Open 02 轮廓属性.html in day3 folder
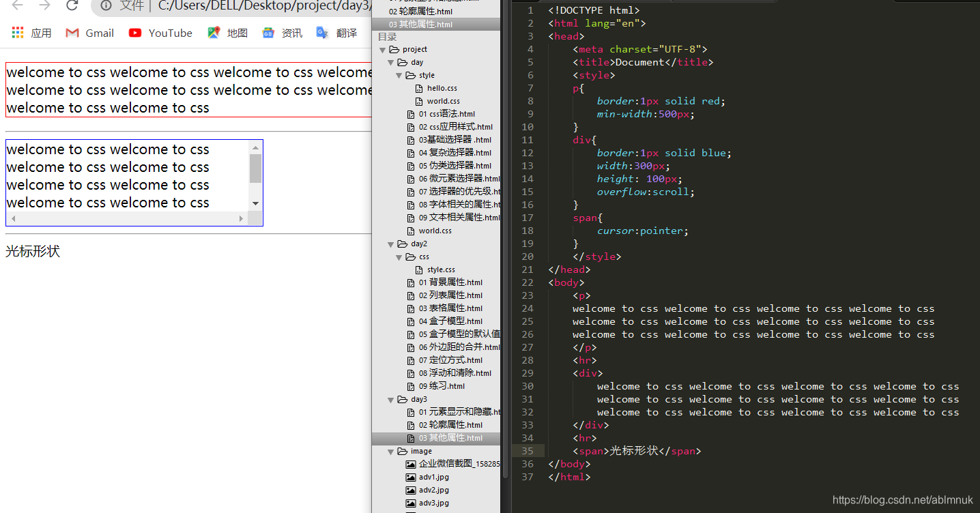Viewport: 980px width, 513px height. [x=450, y=425]
